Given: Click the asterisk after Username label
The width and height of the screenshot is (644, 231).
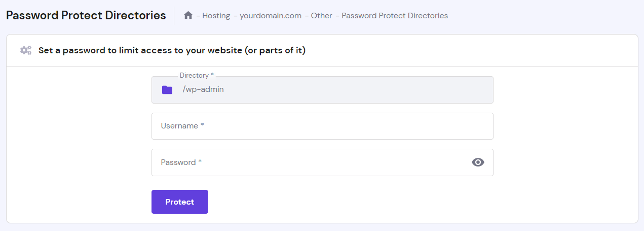Looking at the screenshot, I should coord(202,125).
